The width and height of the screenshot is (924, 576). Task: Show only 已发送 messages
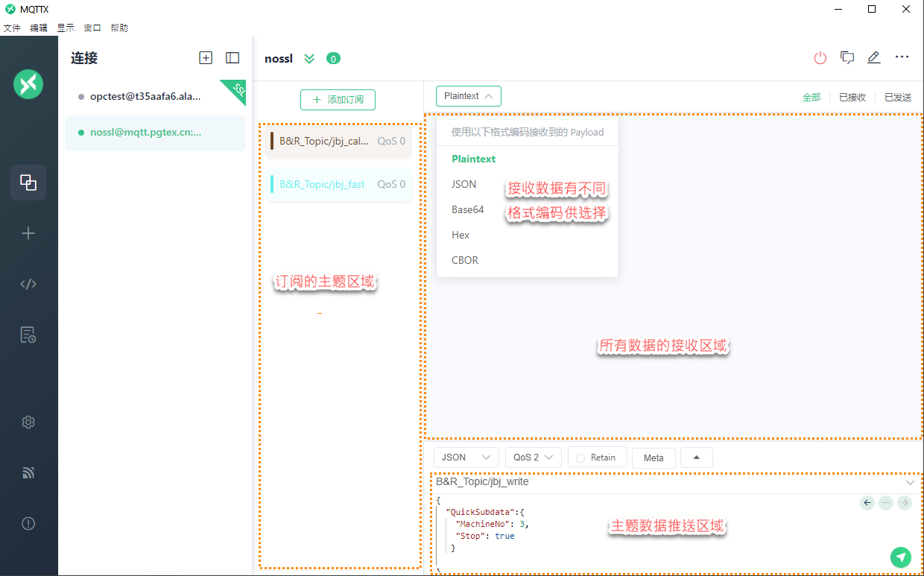click(x=897, y=97)
